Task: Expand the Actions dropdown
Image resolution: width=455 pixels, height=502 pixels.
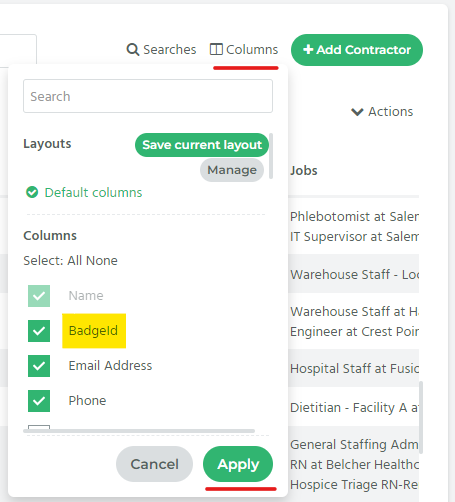Action: pyautogui.click(x=382, y=112)
